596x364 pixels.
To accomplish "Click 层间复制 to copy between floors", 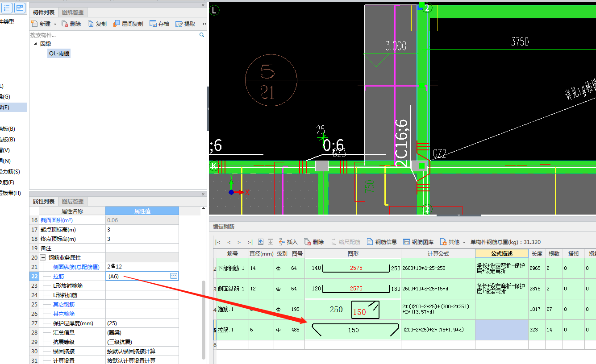I will [x=129, y=24].
